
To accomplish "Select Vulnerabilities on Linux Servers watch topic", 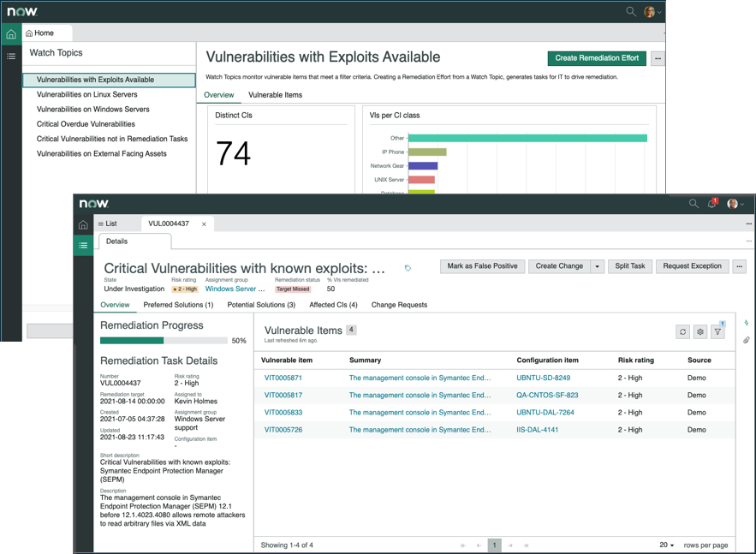I will (x=87, y=94).
